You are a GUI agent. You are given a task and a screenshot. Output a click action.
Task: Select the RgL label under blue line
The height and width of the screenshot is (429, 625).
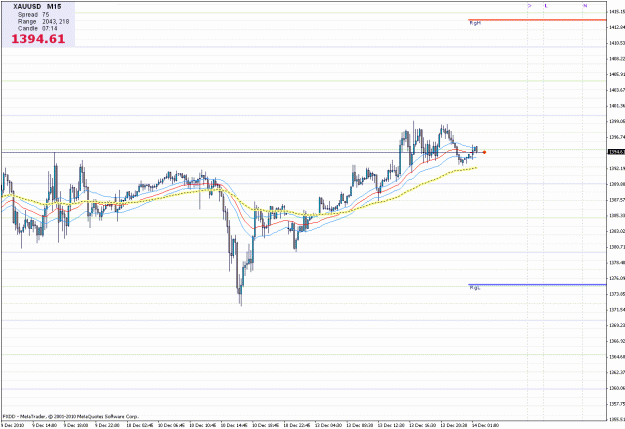click(x=474, y=288)
